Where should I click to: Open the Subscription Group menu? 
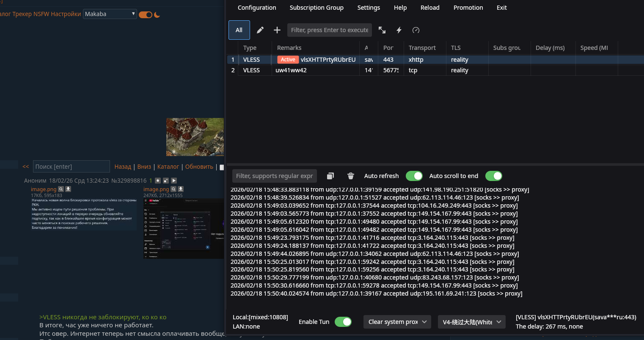(x=316, y=8)
